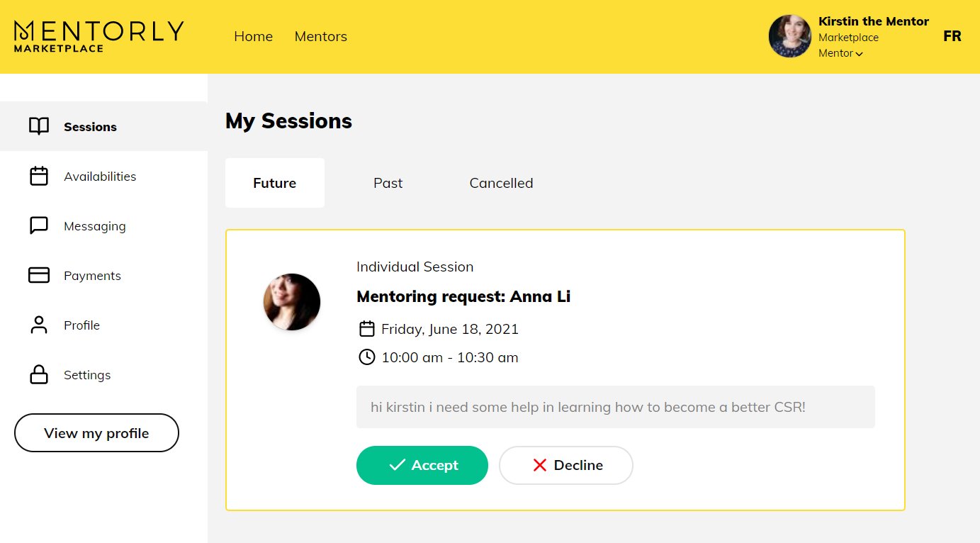The width and height of the screenshot is (980, 543).
Task: Switch language with the FR link
Action: [952, 36]
